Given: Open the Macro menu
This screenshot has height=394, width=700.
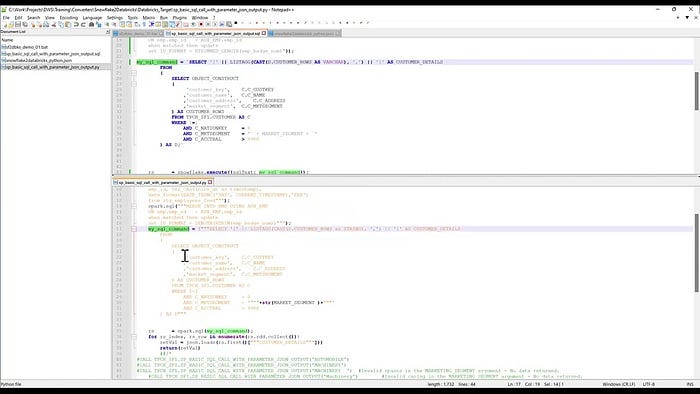Looking at the screenshot, I should click(x=149, y=17).
